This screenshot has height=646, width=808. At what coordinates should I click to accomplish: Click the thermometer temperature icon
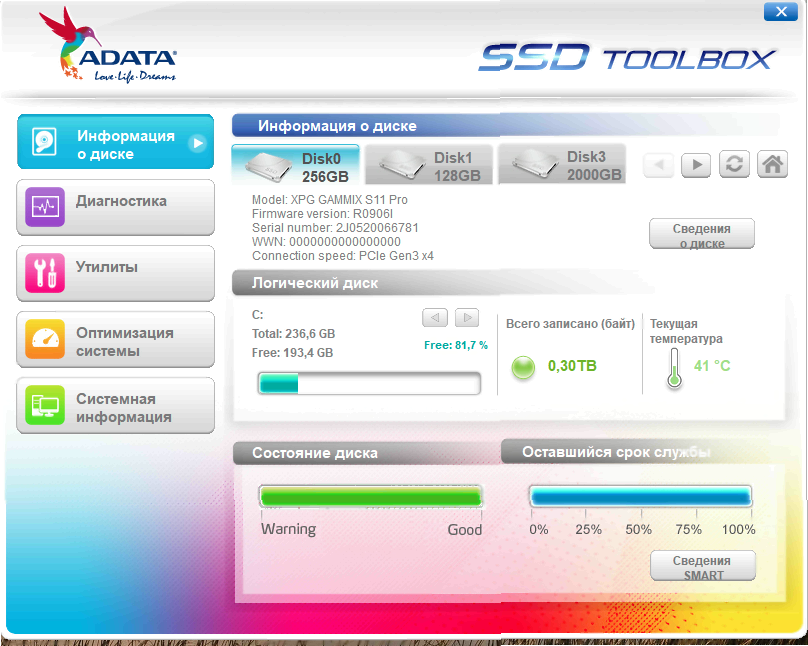click(x=674, y=369)
